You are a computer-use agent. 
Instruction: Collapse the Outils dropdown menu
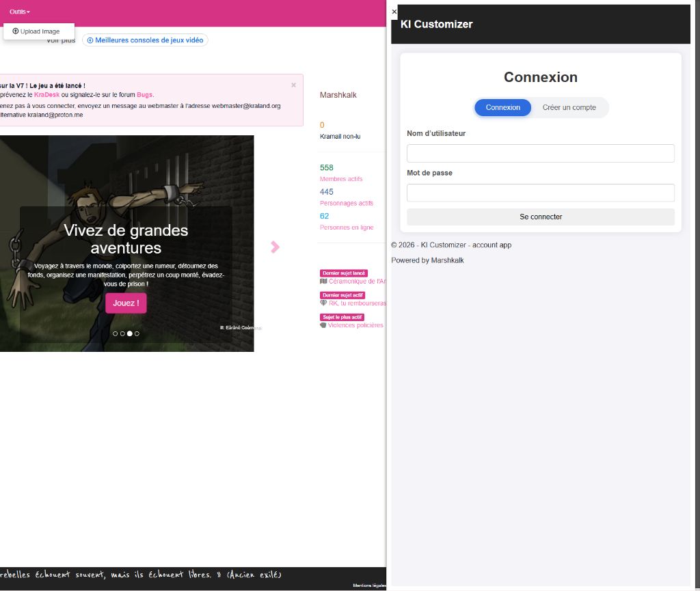click(20, 12)
